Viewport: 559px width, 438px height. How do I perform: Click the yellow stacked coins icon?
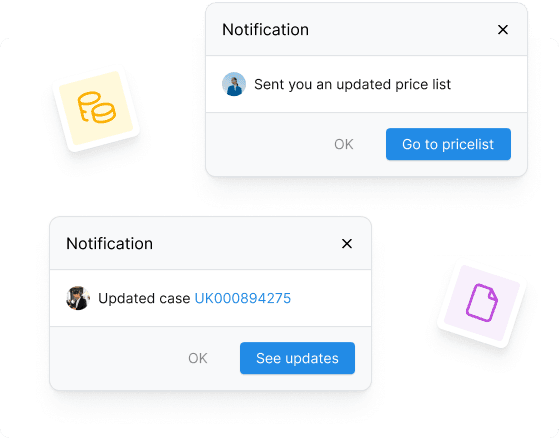96,107
